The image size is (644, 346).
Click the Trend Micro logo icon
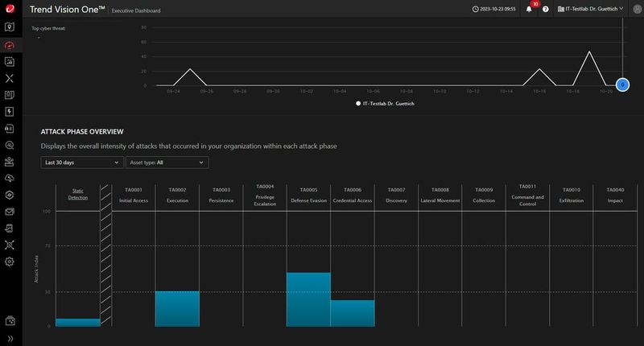[10, 9]
